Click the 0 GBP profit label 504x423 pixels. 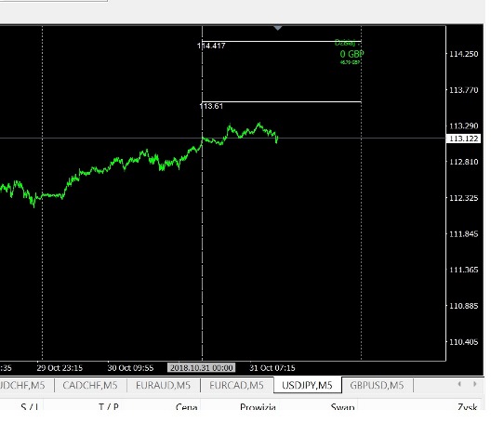[x=352, y=54]
